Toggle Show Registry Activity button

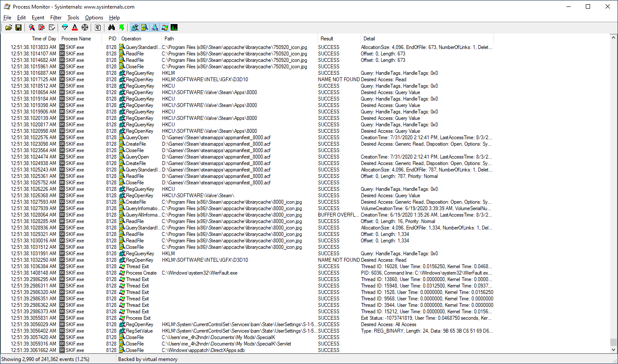(135, 28)
